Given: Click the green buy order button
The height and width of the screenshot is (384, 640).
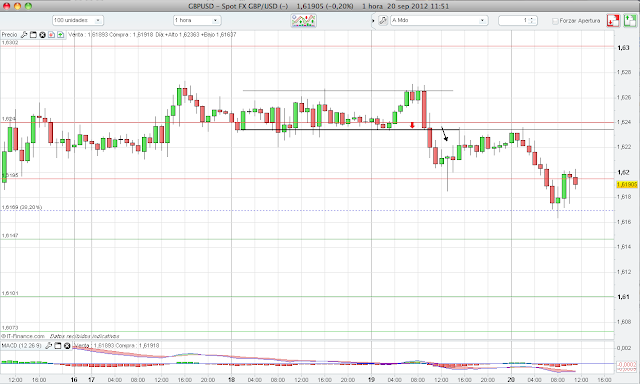Looking at the screenshot, I should click(x=630, y=20).
